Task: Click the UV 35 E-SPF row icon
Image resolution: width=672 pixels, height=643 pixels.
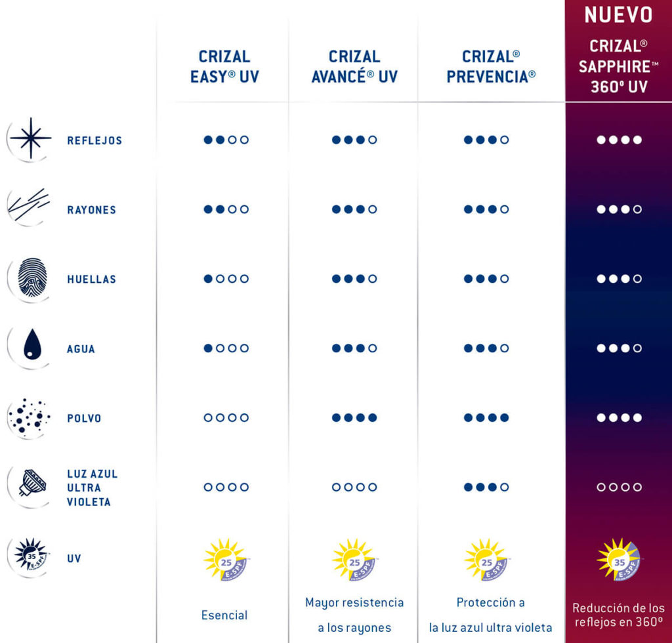Action: click(30, 556)
